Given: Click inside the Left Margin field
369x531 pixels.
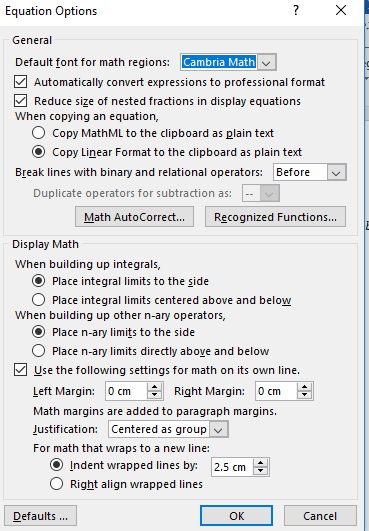Looking at the screenshot, I should (126, 391).
